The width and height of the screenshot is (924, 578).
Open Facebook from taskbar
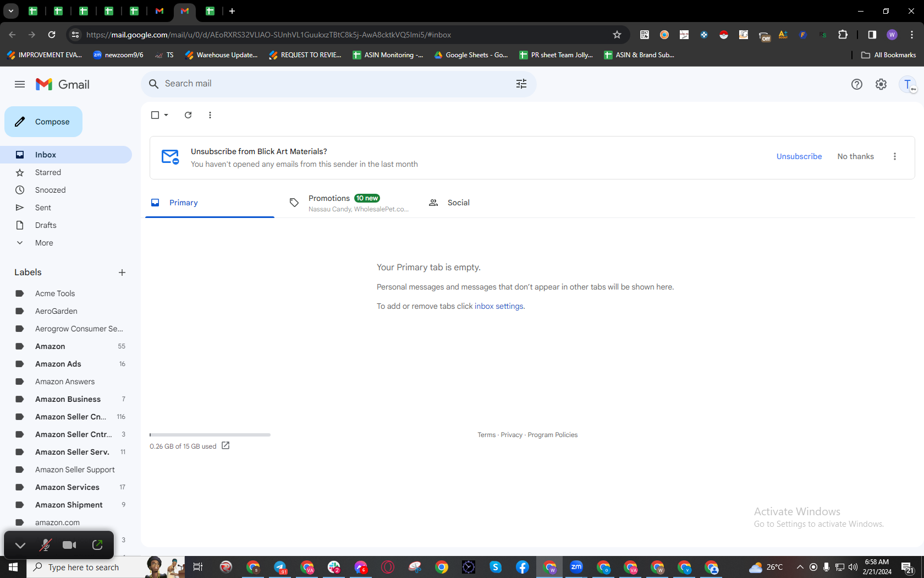coord(522,567)
